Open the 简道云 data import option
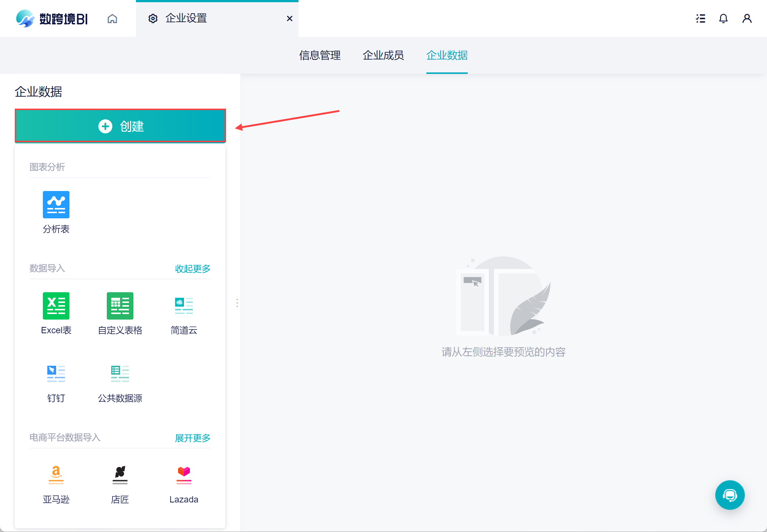 (184, 306)
